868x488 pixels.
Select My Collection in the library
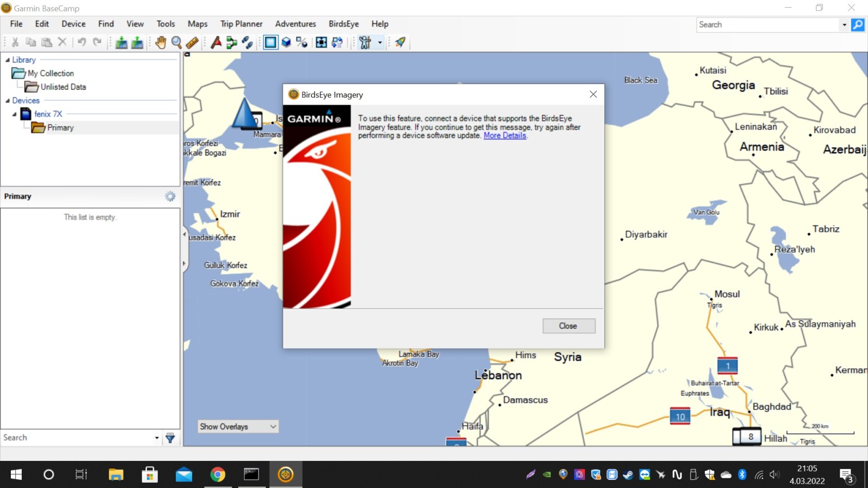(50, 73)
